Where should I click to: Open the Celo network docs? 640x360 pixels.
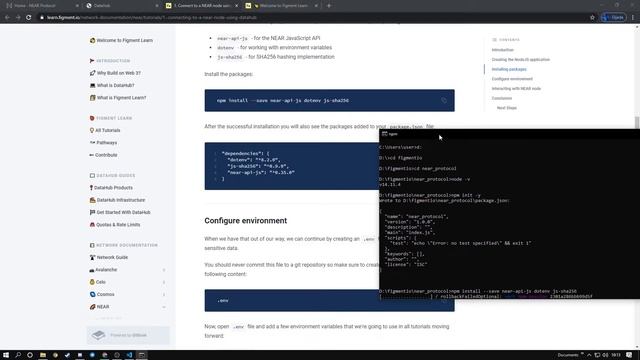tap(98, 282)
